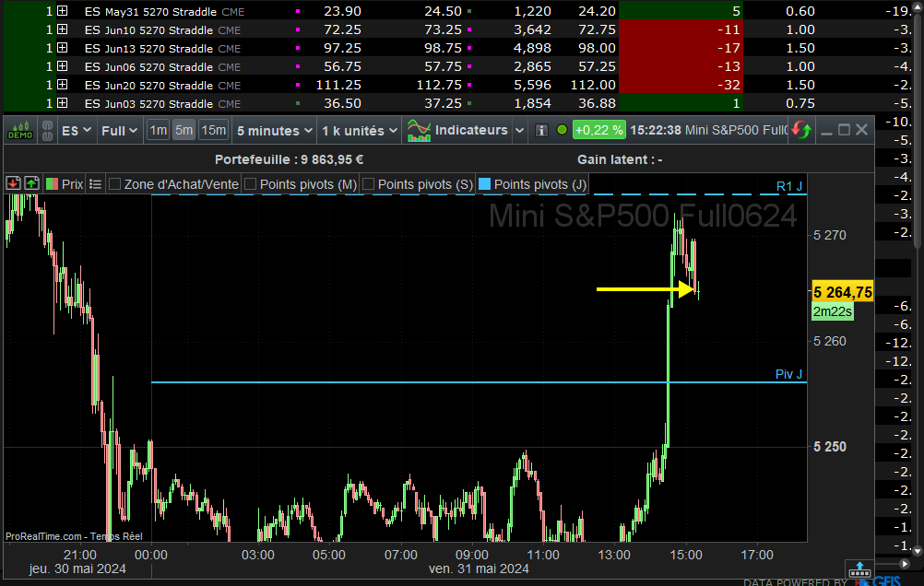Click the DEMO candlestick icon
924x586 pixels.
pyautogui.click(x=20, y=130)
